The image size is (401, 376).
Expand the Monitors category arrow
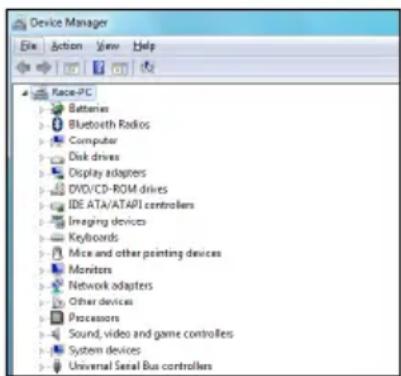41,270
